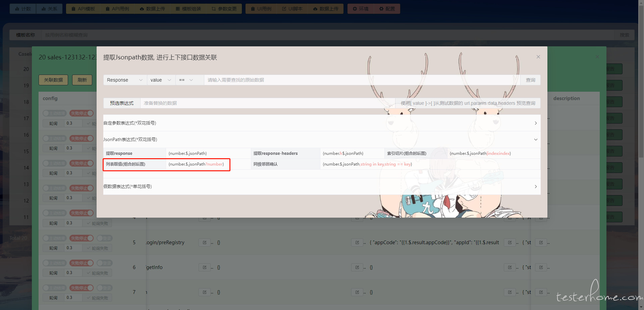The image size is (644, 310).
Task: Open 参数变更 in top navigation
Action: 224,9
